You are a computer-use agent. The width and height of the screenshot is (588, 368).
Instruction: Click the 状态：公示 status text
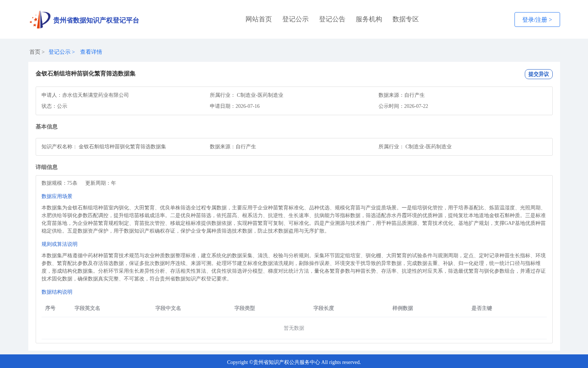pyautogui.click(x=54, y=106)
